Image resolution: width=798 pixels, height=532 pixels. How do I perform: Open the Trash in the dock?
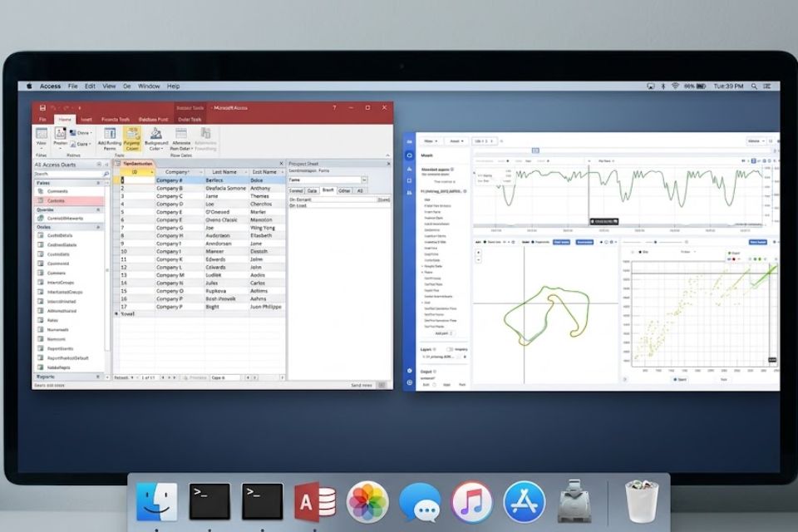[x=641, y=501]
